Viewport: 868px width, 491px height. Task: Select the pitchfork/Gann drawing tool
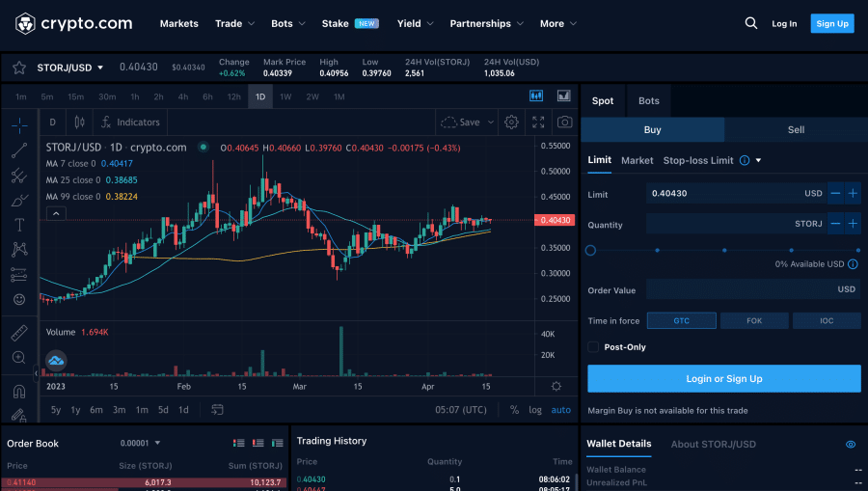click(19, 175)
